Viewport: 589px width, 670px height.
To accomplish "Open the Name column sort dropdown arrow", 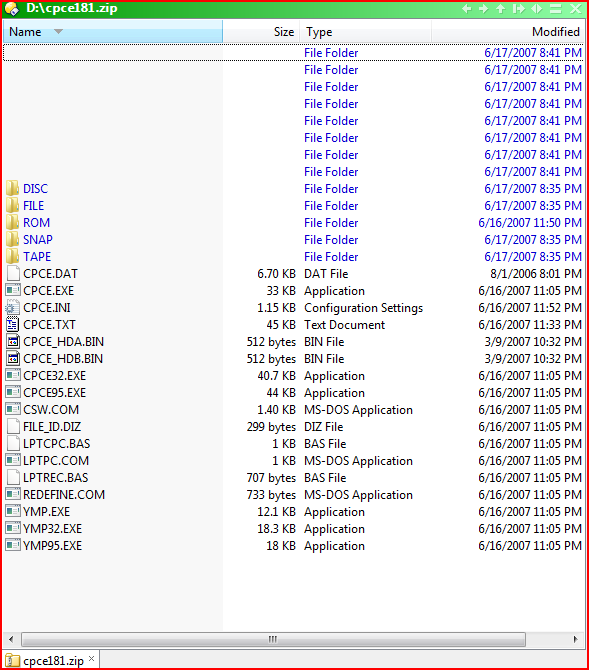I will (x=59, y=32).
